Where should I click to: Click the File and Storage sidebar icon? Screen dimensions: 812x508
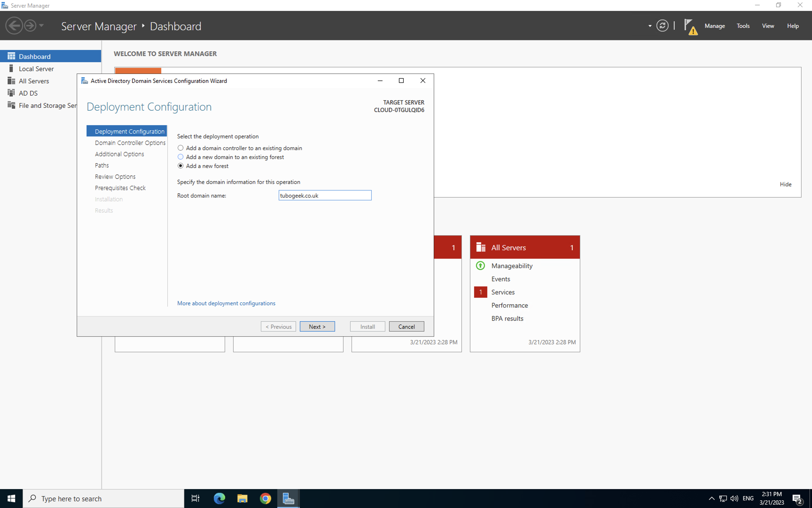[x=12, y=105]
